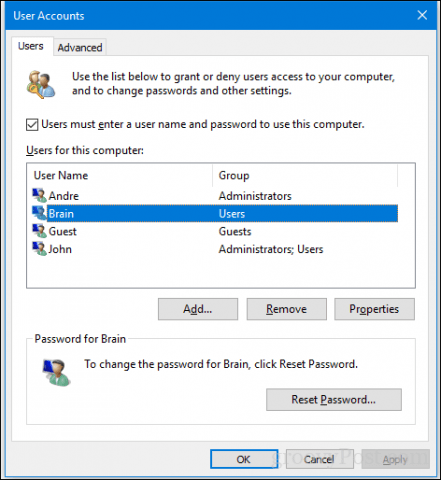Click the users-with-key icon near description
441x480 pixels.
click(x=41, y=84)
